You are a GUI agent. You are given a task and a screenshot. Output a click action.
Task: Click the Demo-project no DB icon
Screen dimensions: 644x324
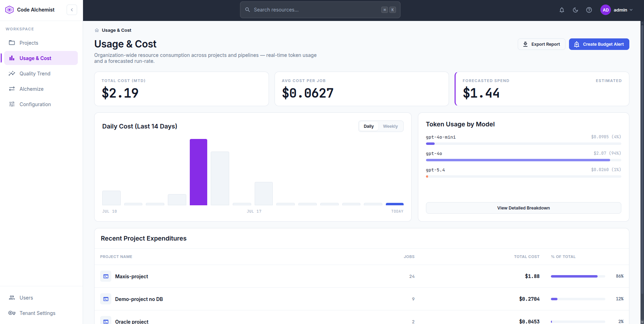point(106,299)
